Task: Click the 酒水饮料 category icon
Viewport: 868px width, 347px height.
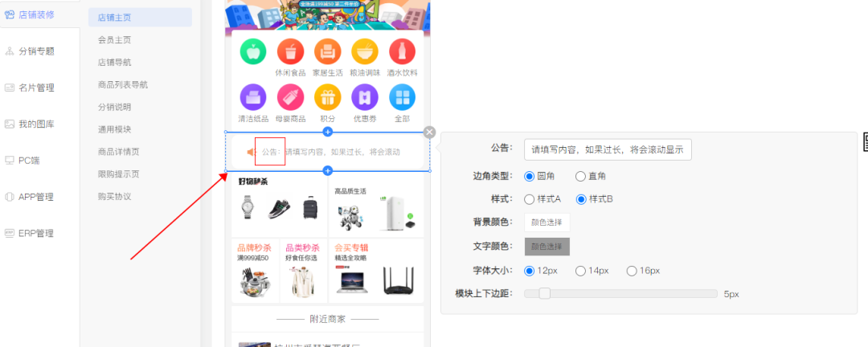Action: click(x=402, y=52)
